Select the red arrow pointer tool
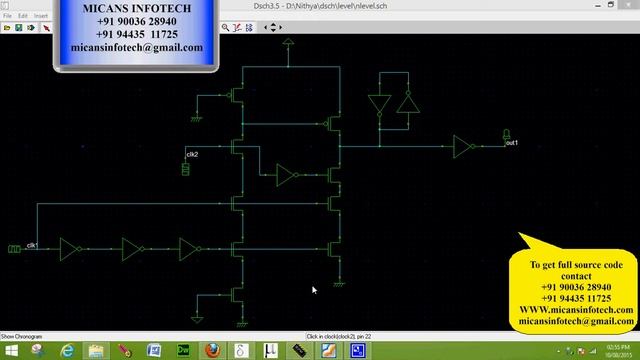640x360 pixels. [x=47, y=28]
